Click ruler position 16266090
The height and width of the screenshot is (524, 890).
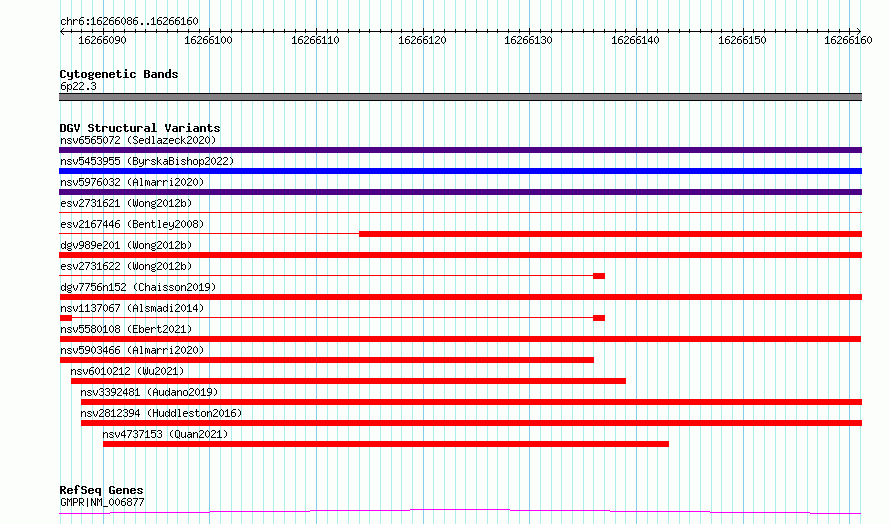click(102, 40)
